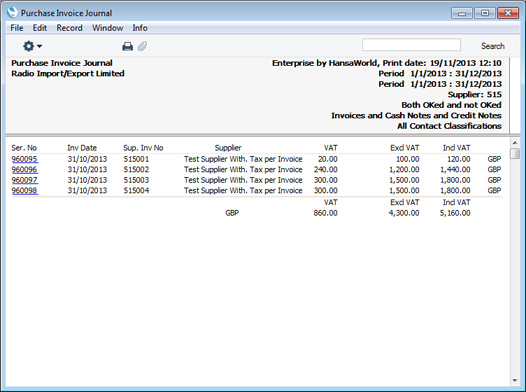Click GBP currency label in totals row

pyautogui.click(x=232, y=213)
